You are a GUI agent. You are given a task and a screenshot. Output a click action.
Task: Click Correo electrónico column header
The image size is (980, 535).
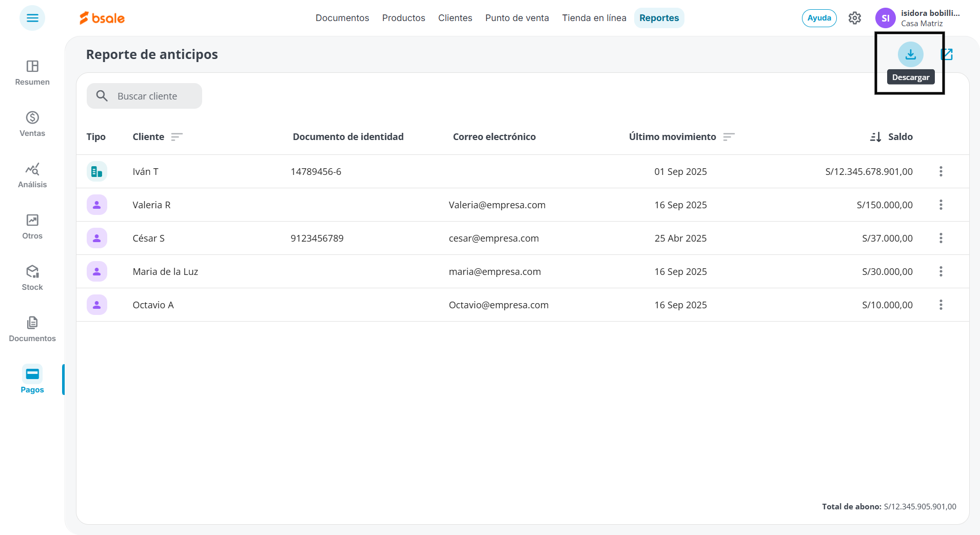[x=494, y=136]
